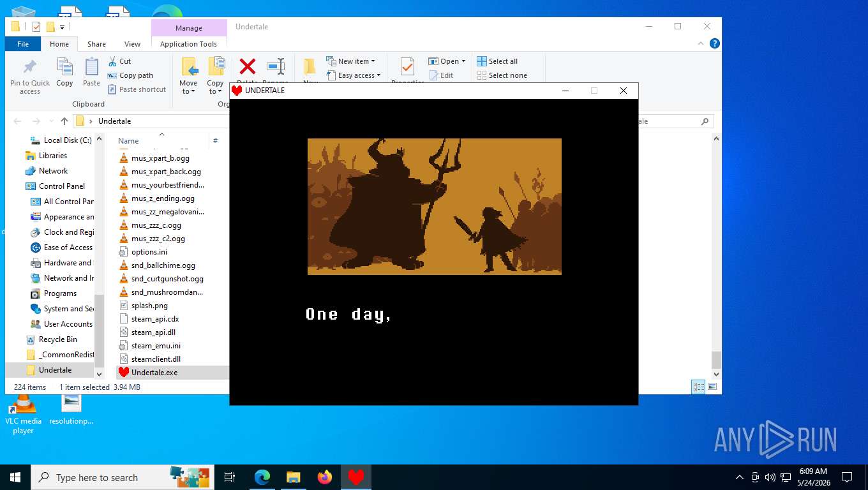Click the volume speaker tray icon
The height and width of the screenshot is (490, 868).
tap(770, 477)
